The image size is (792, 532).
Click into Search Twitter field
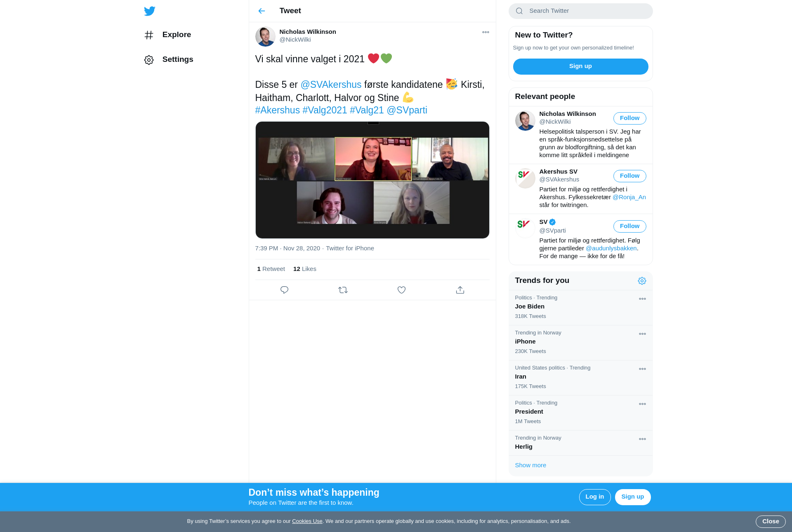[x=586, y=11]
